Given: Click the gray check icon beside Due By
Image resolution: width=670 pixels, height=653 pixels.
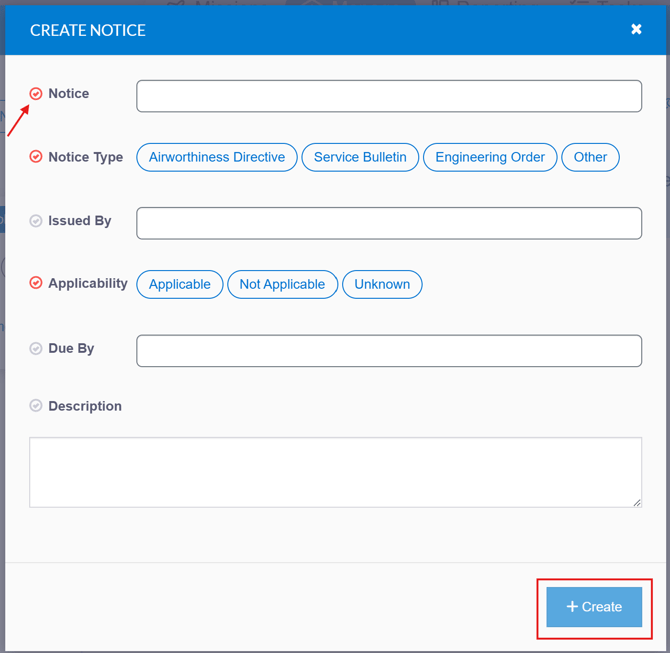Looking at the screenshot, I should [36, 349].
